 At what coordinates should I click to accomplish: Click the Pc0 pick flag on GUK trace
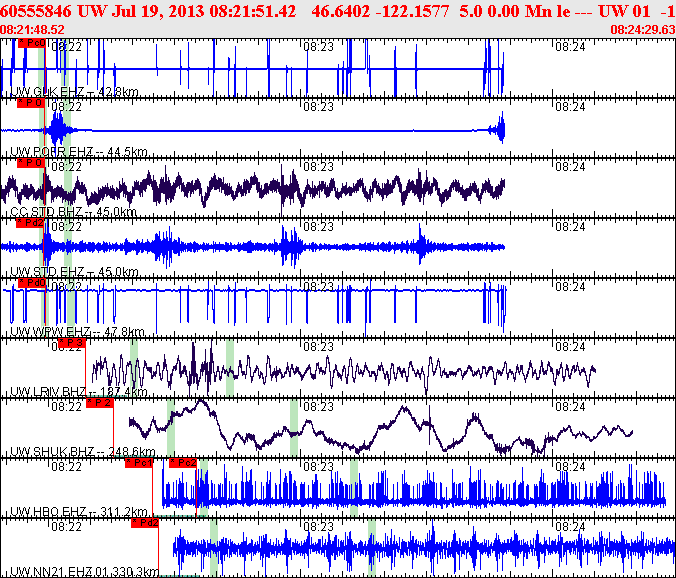coord(31,44)
